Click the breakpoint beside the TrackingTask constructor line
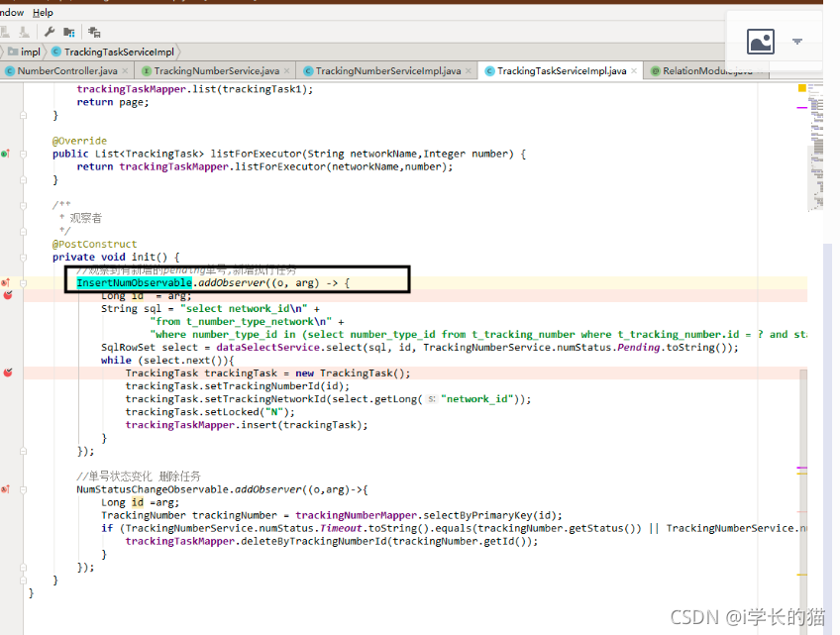This screenshot has height=635, width=840. point(7,372)
